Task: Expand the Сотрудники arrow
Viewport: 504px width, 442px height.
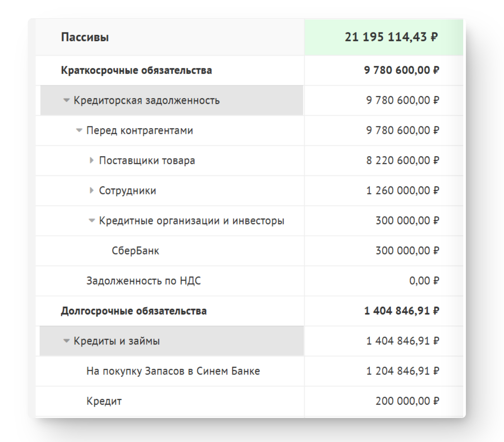Action: (91, 190)
